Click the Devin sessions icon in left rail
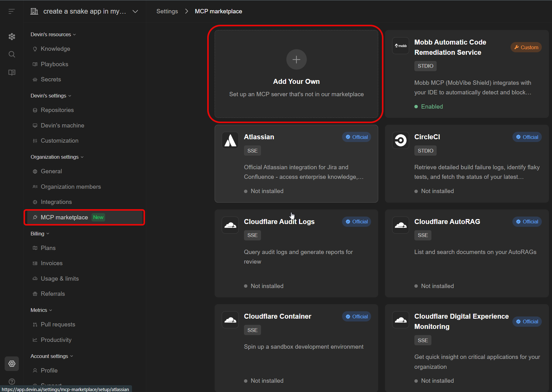Screen dimensions: 552x392 (12, 37)
